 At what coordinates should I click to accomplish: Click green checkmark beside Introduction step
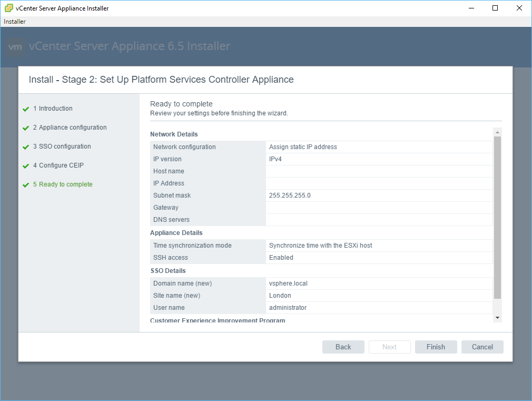pyautogui.click(x=26, y=109)
